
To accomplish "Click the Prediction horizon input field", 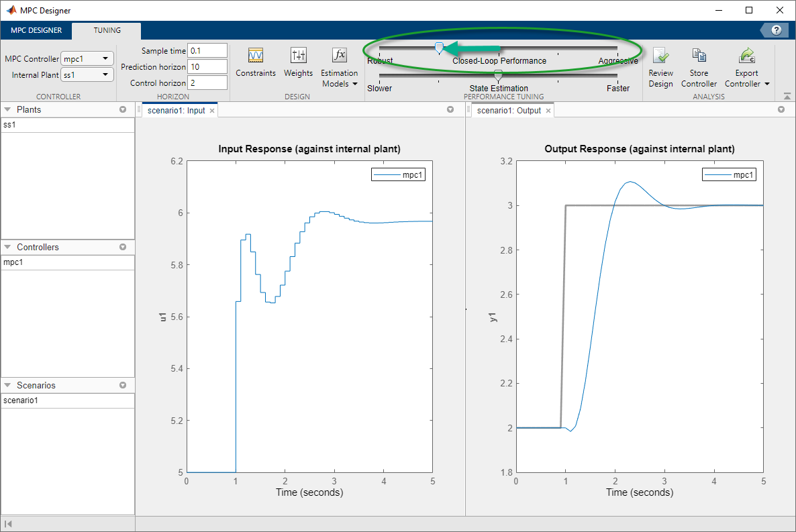I will coord(207,66).
